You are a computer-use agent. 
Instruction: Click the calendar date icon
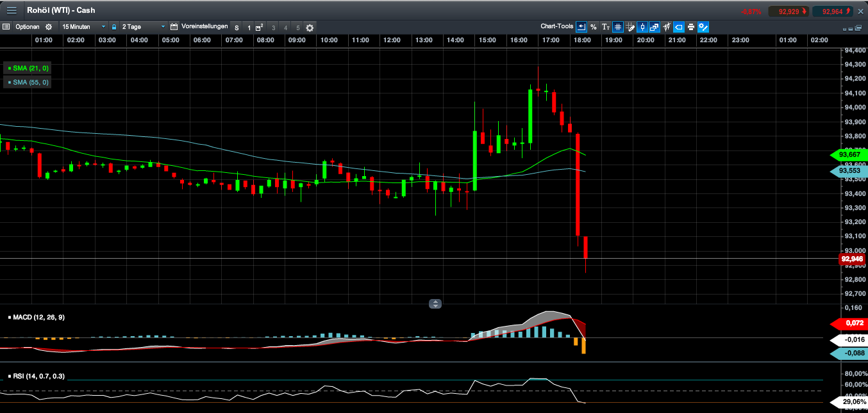(x=174, y=27)
